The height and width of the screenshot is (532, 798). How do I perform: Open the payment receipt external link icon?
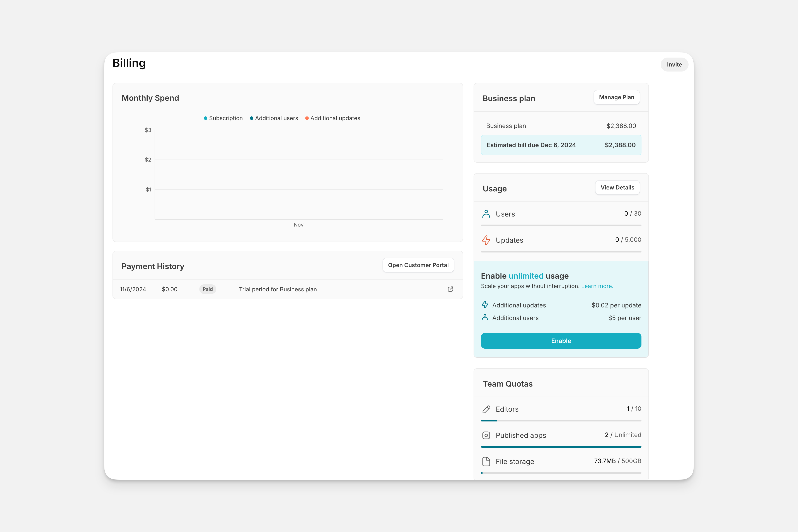(450, 289)
